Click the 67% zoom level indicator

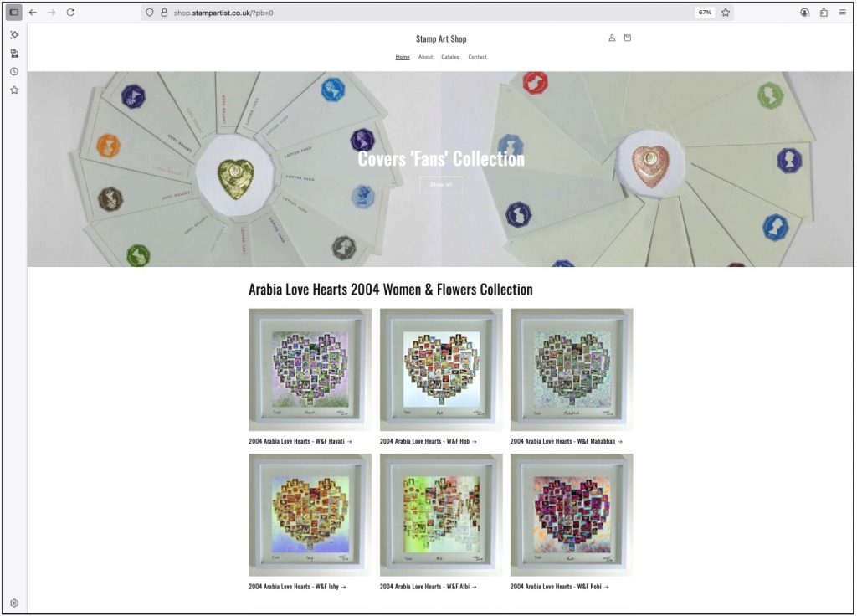(x=705, y=12)
